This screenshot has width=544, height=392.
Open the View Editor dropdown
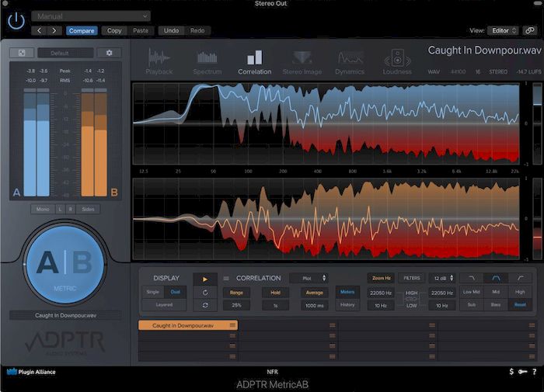pyautogui.click(x=503, y=30)
